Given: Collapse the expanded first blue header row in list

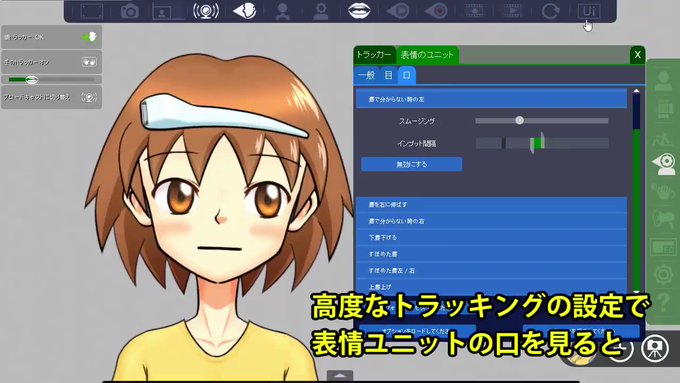Looking at the screenshot, I should click(491, 99).
